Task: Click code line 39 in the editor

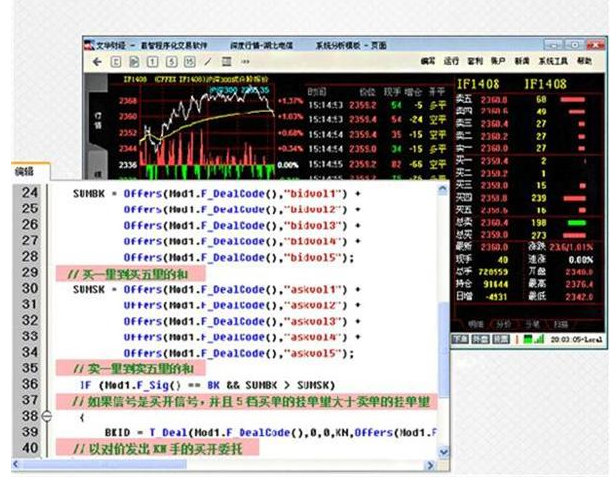Action: (x=250, y=431)
